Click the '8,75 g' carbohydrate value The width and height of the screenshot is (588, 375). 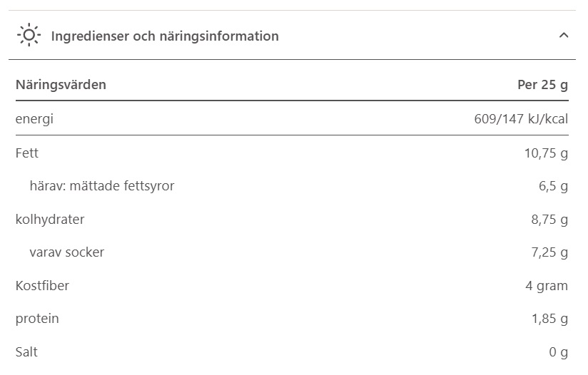[549, 219]
